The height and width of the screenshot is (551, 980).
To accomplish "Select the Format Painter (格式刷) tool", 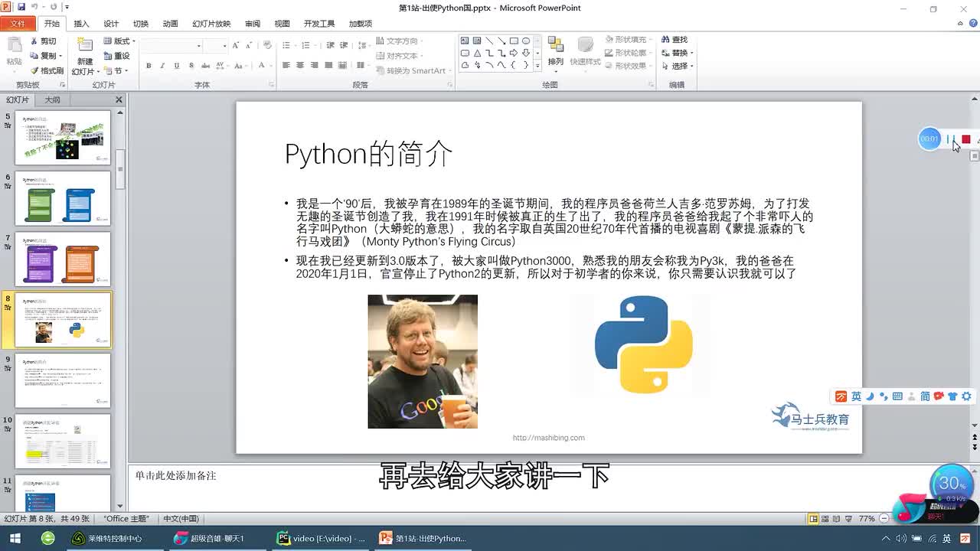I will (46, 70).
